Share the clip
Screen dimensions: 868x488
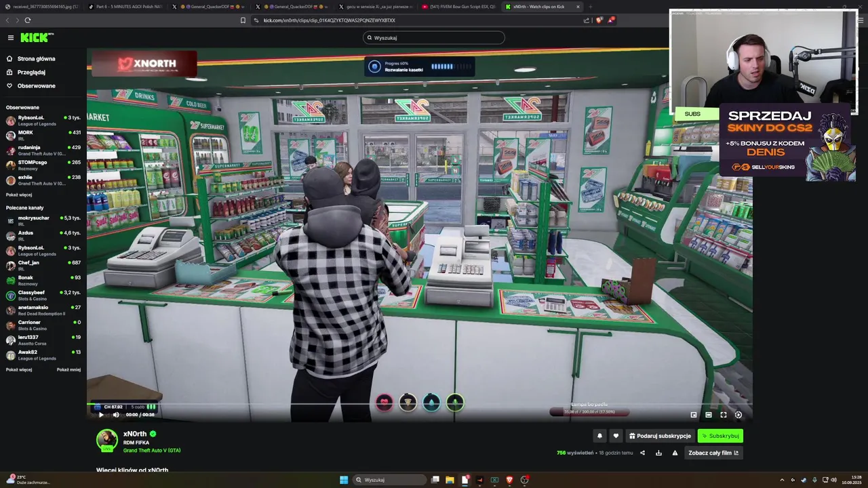[x=642, y=453]
